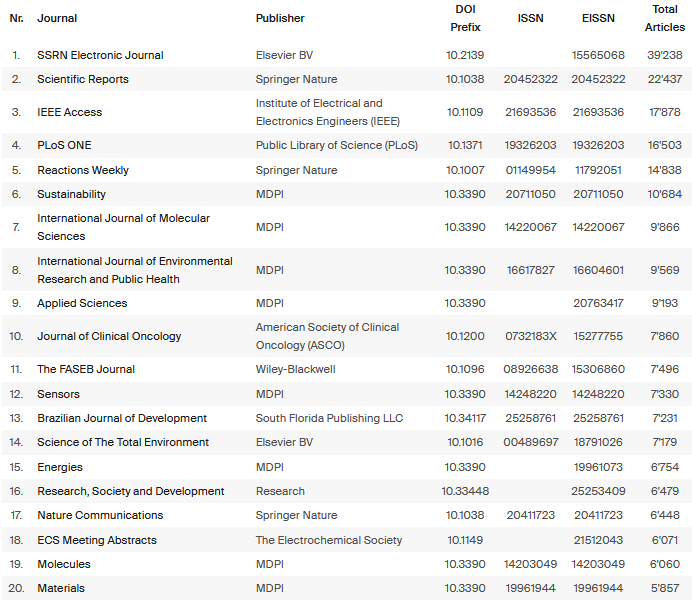The height and width of the screenshot is (602, 692).
Task: Click EISSN value 21512043
Action: point(598,540)
